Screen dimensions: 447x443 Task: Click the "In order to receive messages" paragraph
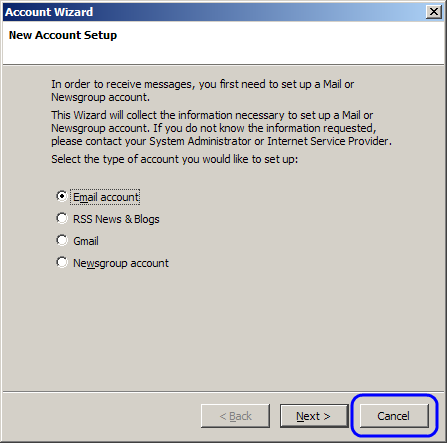(202, 90)
